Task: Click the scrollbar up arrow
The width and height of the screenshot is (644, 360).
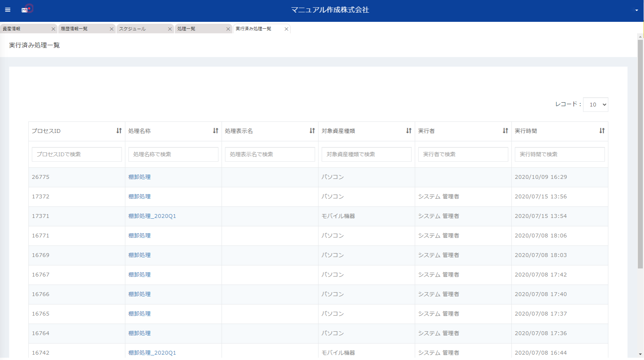Action: (640, 36)
